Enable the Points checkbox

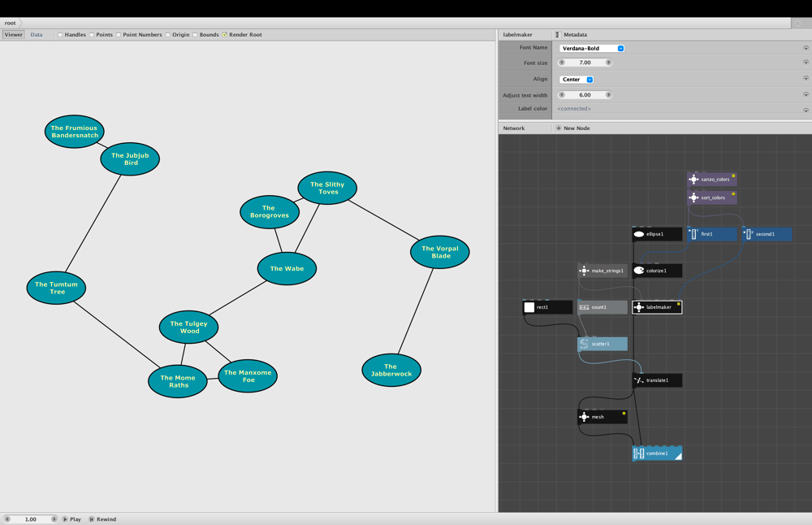(92, 35)
